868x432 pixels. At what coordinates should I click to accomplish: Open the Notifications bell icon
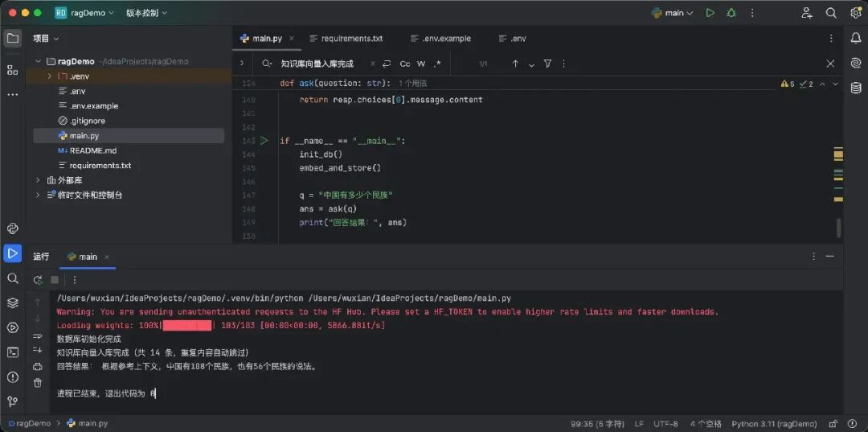point(856,39)
